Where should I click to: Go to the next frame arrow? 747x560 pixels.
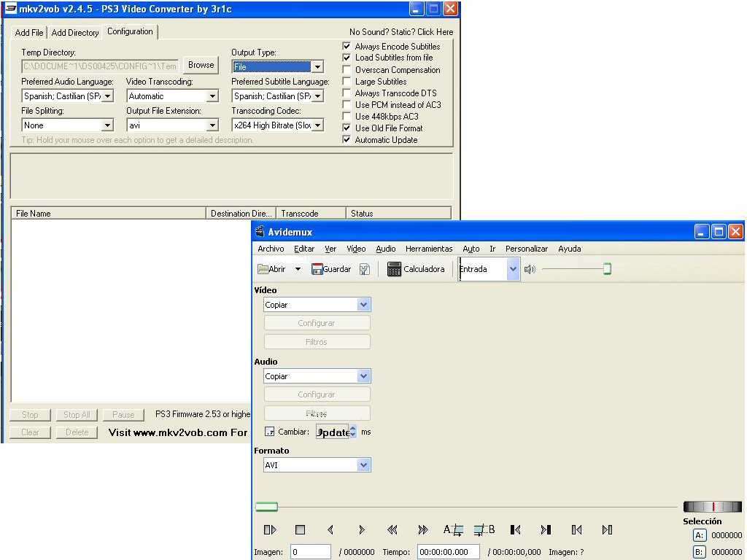pos(362,529)
